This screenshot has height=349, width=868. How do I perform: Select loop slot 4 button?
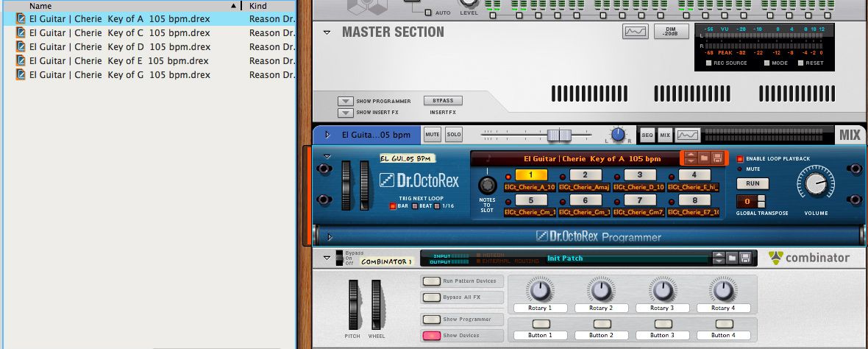(694, 175)
